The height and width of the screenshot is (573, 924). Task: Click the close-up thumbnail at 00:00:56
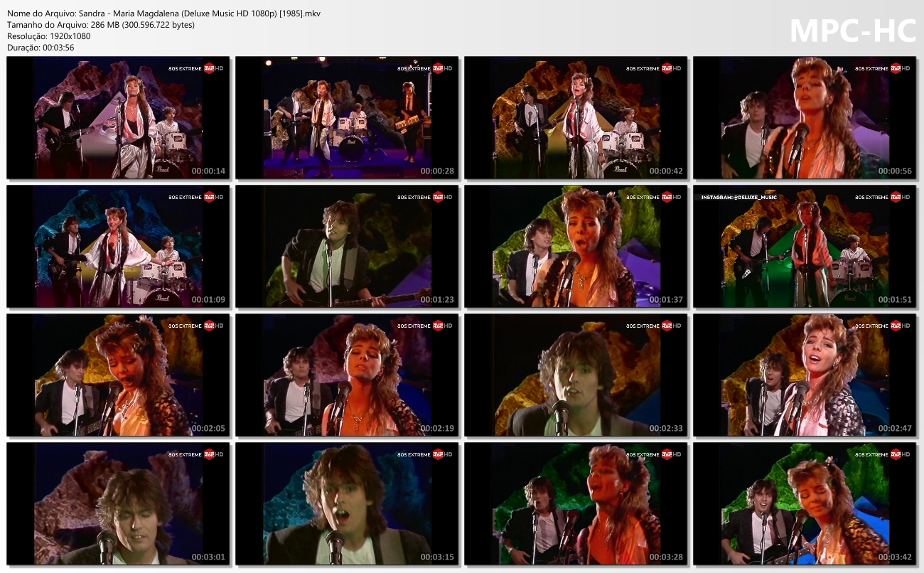coord(805,117)
